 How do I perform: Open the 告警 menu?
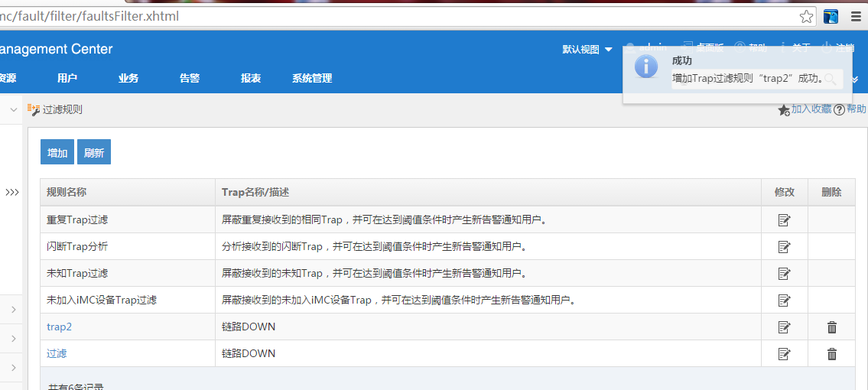click(x=190, y=78)
